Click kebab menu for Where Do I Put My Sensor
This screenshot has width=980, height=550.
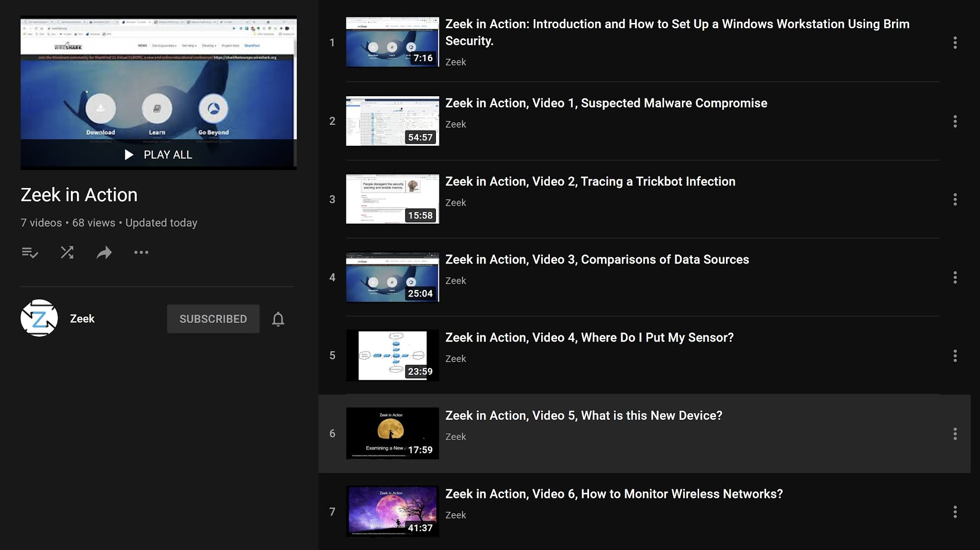pos(955,355)
